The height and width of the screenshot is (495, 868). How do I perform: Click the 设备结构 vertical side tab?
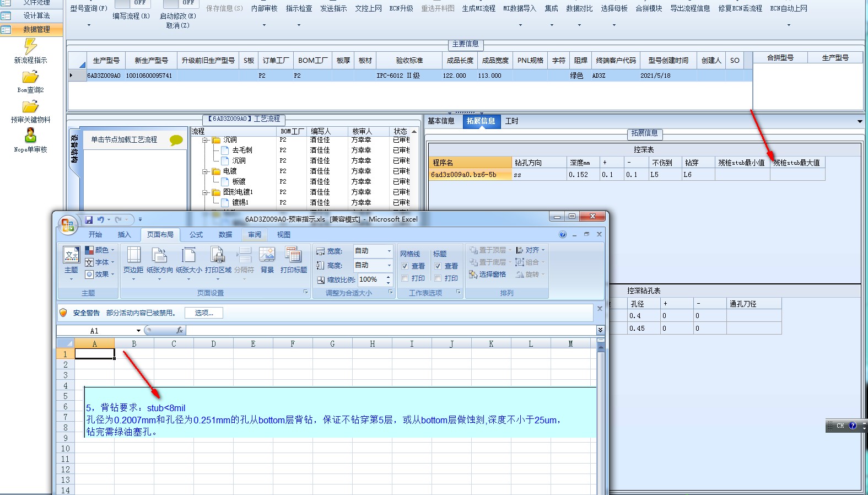click(74, 149)
